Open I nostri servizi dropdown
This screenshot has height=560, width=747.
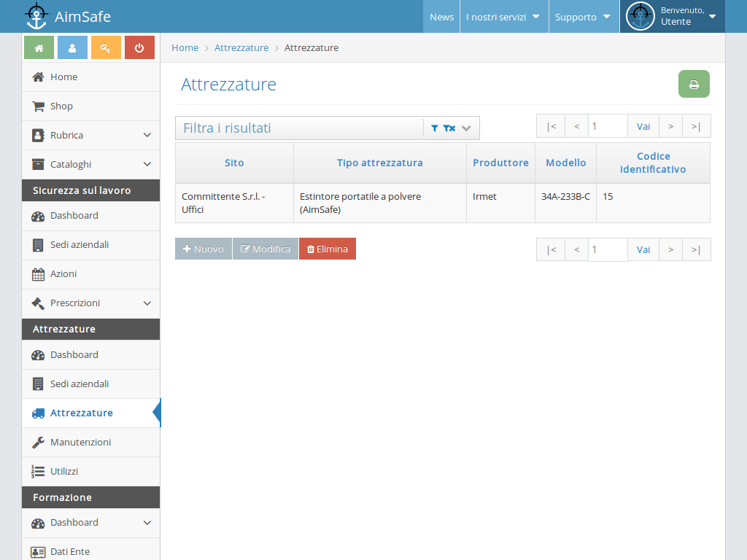[504, 17]
